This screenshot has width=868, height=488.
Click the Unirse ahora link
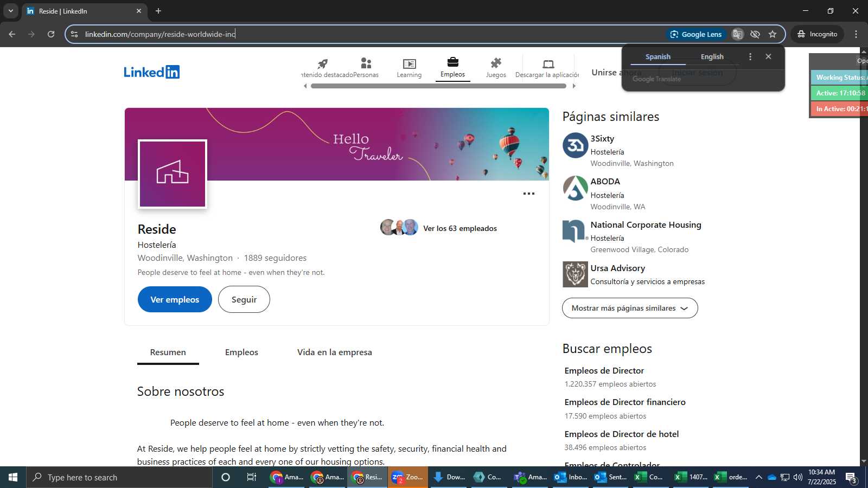click(617, 72)
